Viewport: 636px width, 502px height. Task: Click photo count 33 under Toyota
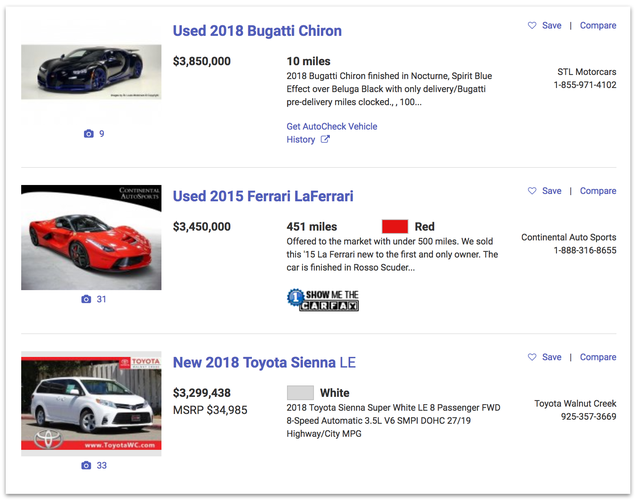[x=101, y=466]
